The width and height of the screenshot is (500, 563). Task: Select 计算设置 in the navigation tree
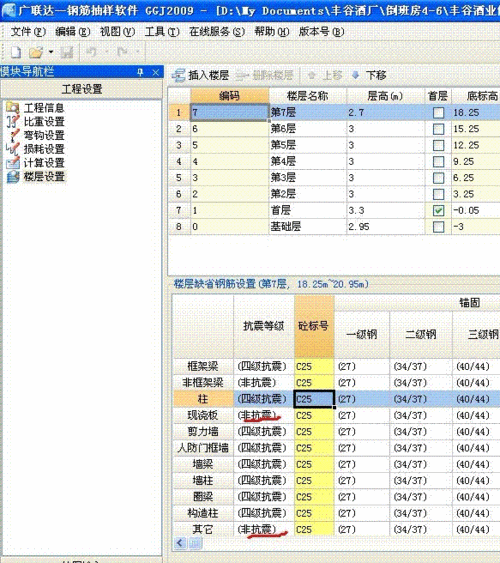pyautogui.click(x=44, y=163)
